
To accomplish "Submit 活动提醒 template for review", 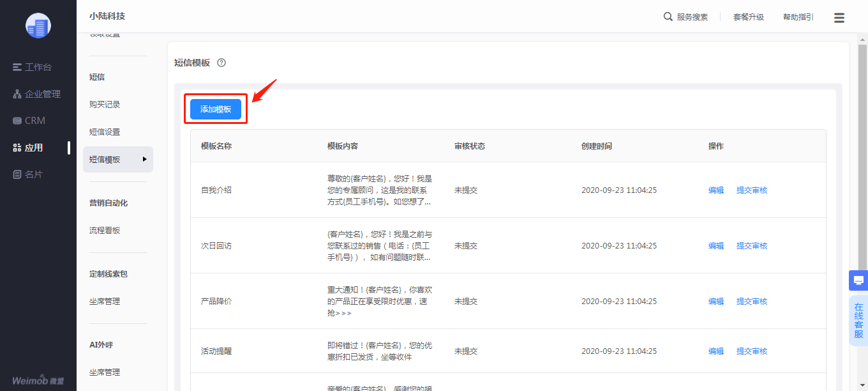I will 752,351.
